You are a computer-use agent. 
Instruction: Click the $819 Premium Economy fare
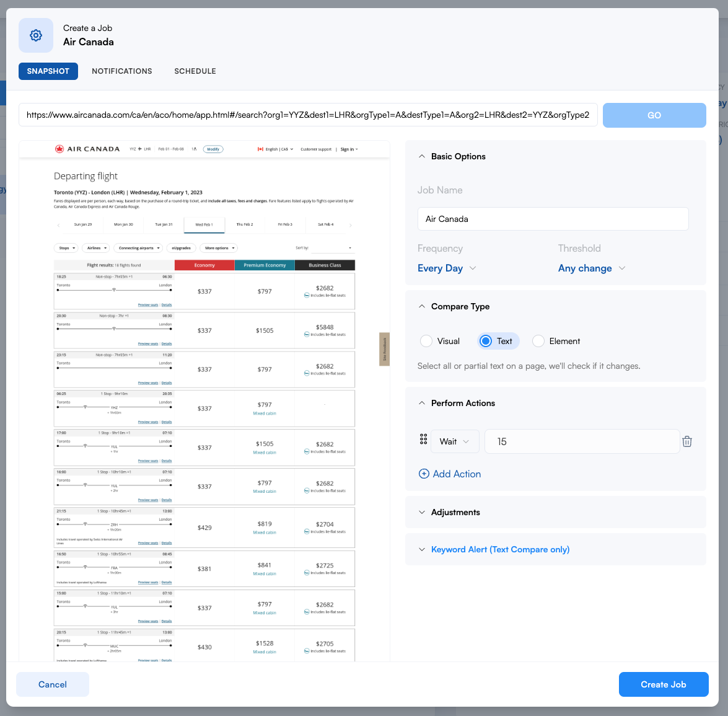[265, 524]
